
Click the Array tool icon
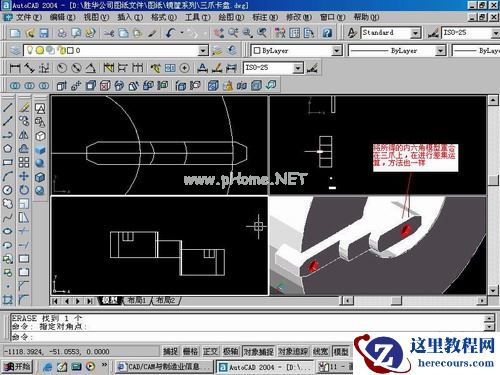24,162
